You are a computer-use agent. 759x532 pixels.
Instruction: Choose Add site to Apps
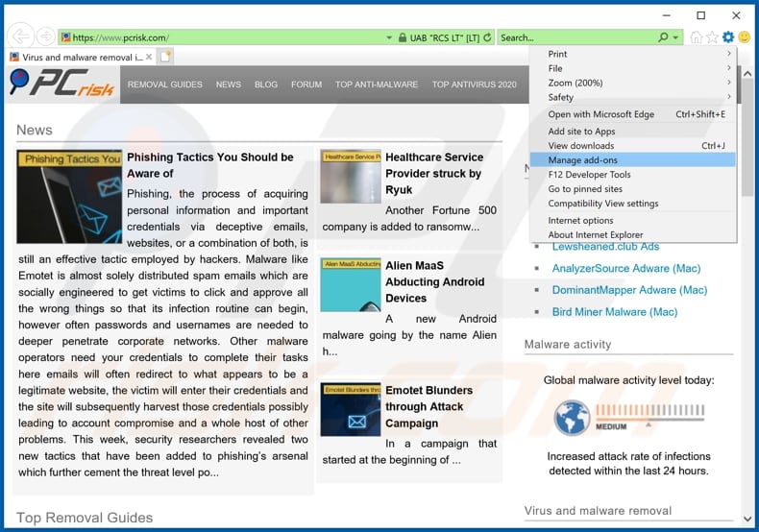point(633,132)
